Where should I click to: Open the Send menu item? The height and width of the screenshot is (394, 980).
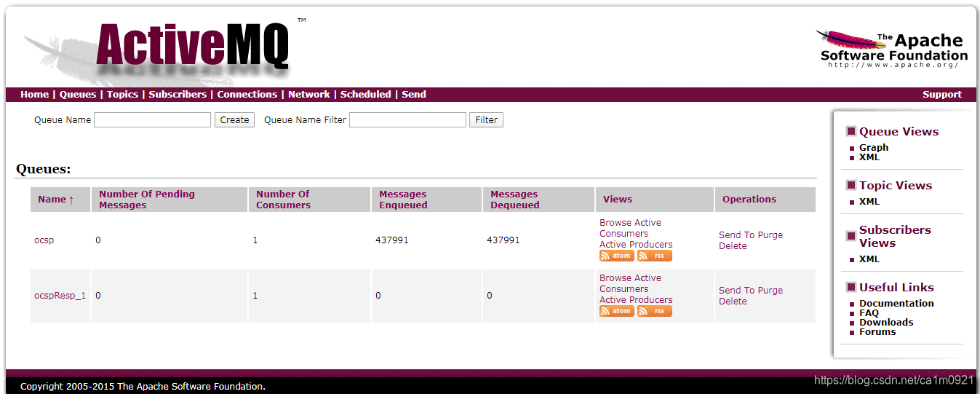[414, 95]
